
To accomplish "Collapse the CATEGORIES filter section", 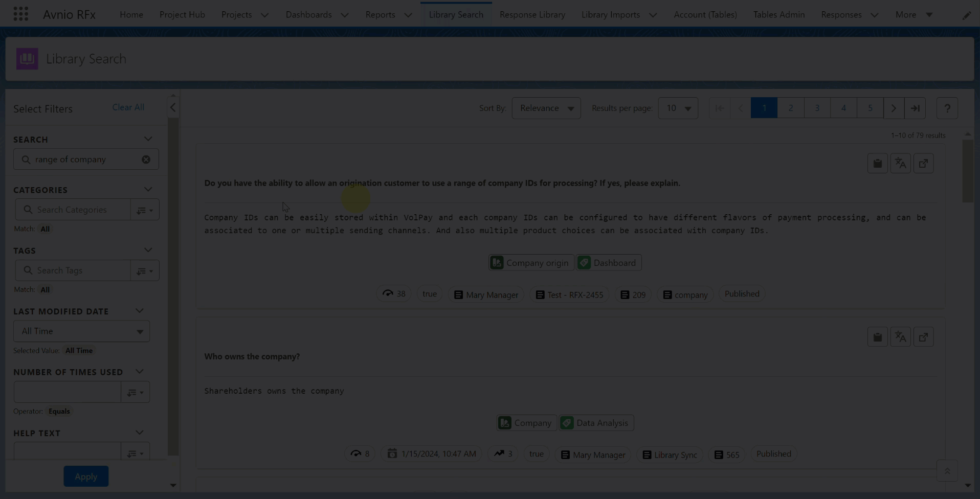I will click(x=148, y=190).
